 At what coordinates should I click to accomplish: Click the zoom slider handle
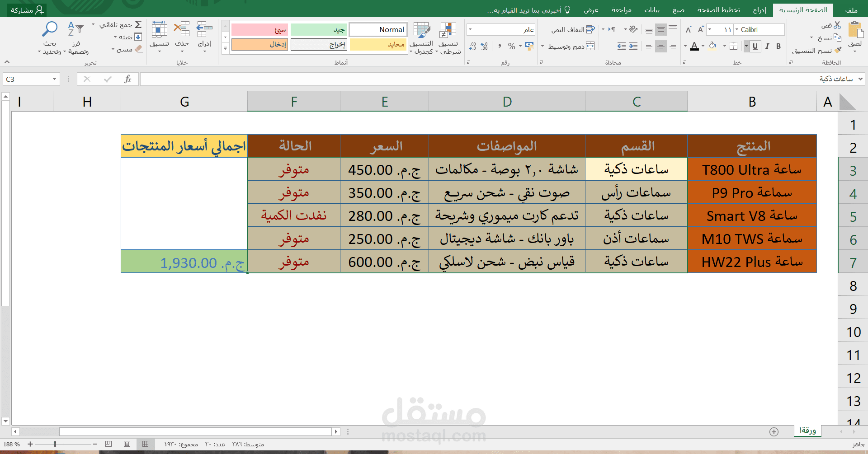[55, 445]
